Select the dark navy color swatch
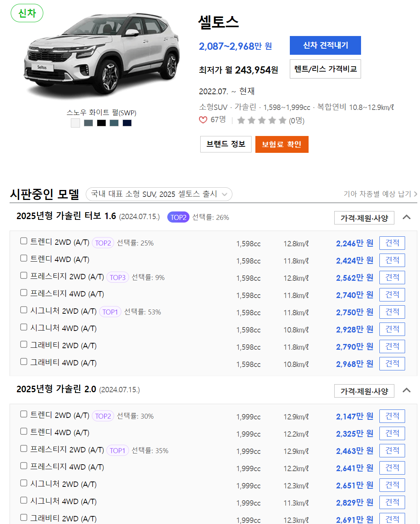The height and width of the screenshot is (524, 420). click(x=127, y=123)
